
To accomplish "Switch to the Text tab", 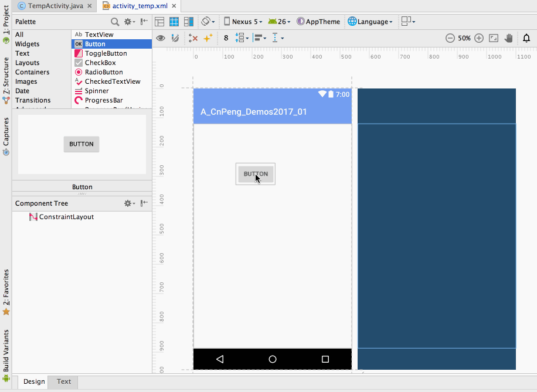I will [62, 381].
